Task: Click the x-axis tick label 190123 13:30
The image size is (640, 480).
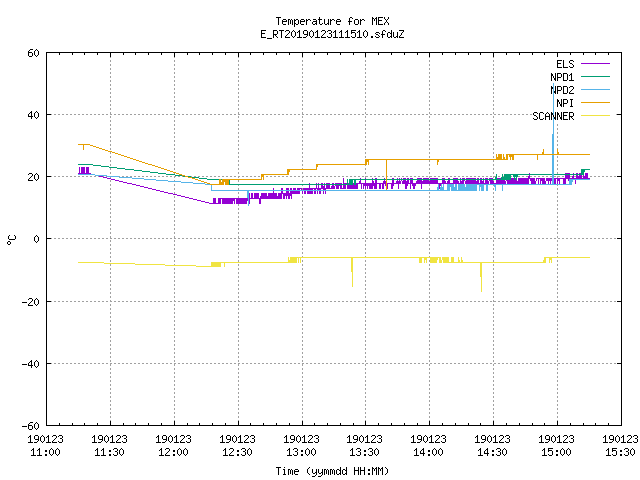Action: tap(364, 446)
